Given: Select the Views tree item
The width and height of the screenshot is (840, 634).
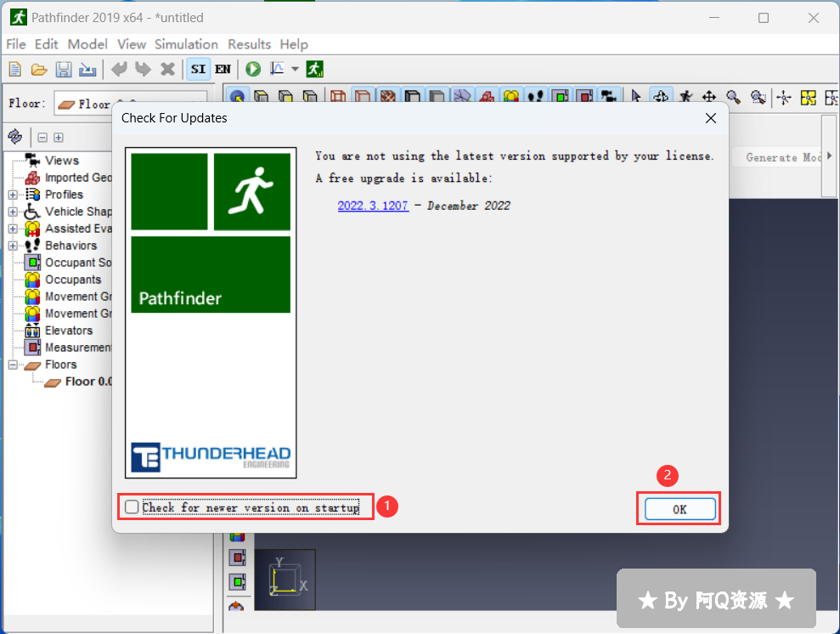Looking at the screenshot, I should point(62,161).
